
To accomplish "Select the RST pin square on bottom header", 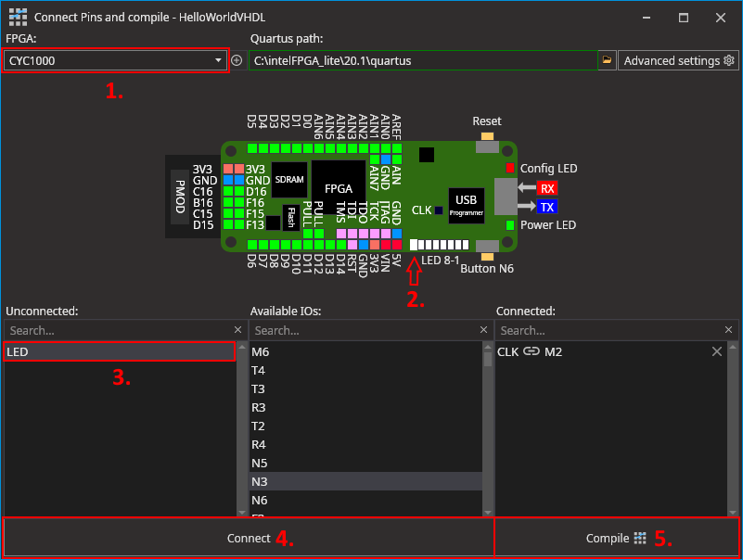I will coord(352,245).
